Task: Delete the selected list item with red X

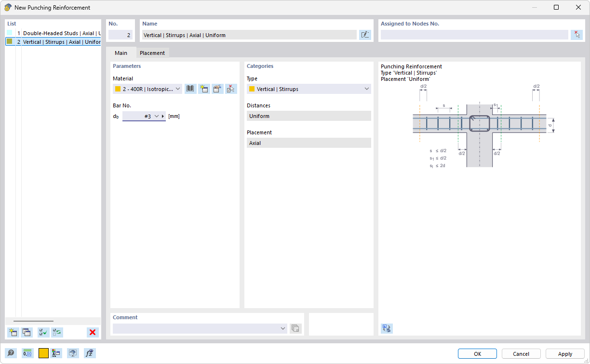Action: click(93, 332)
